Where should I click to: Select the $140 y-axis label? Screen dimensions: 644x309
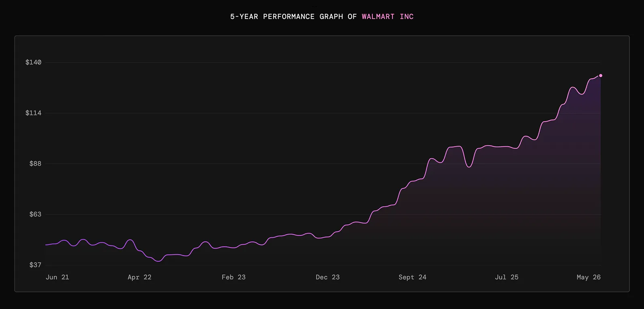34,62
